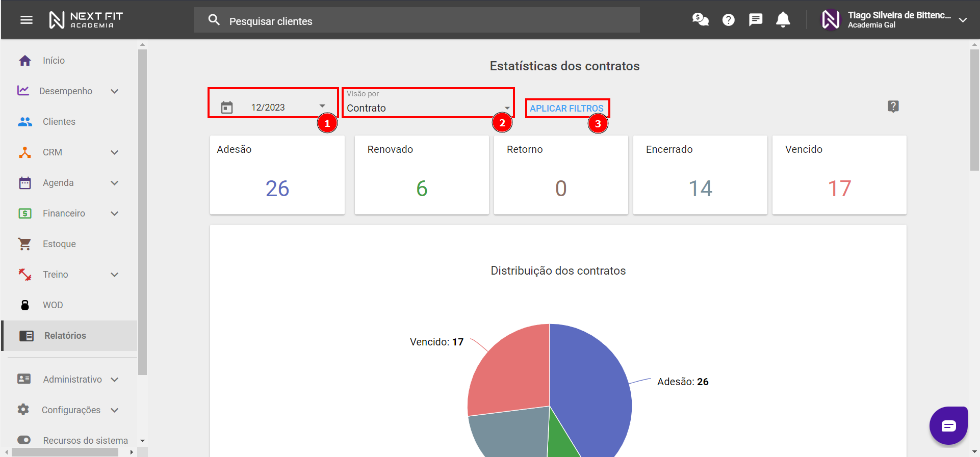Click the Estoque shopping cart icon
This screenshot has width=980, height=457.
[x=24, y=244]
